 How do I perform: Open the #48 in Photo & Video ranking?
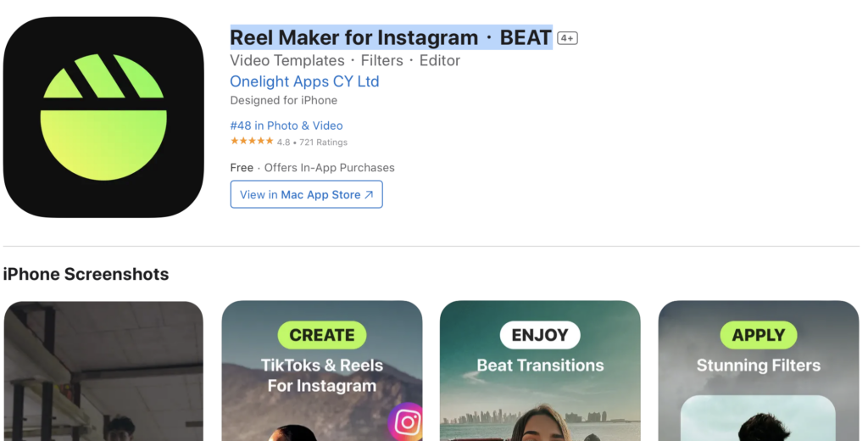click(287, 126)
